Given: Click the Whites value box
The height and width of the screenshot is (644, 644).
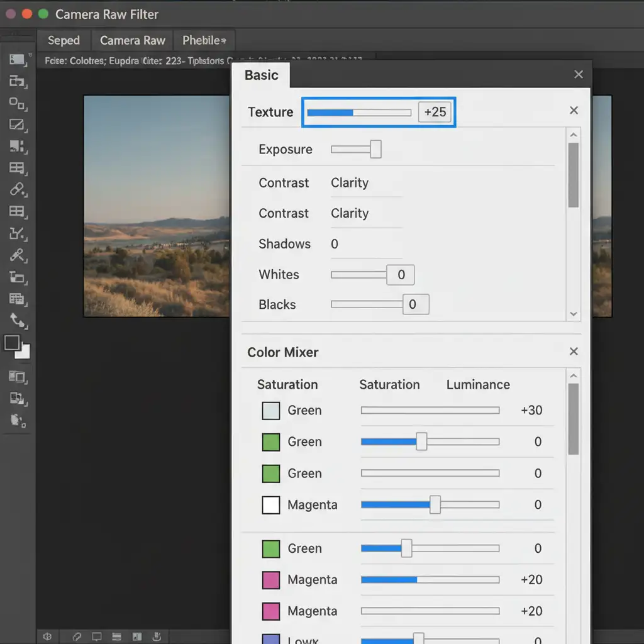Looking at the screenshot, I should click(x=401, y=275).
